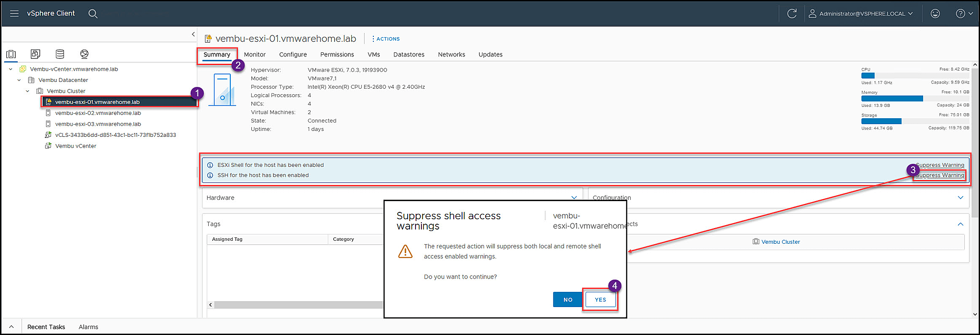Click the Storage usage bar
The width and height of the screenshot is (980, 335).
pos(915,121)
